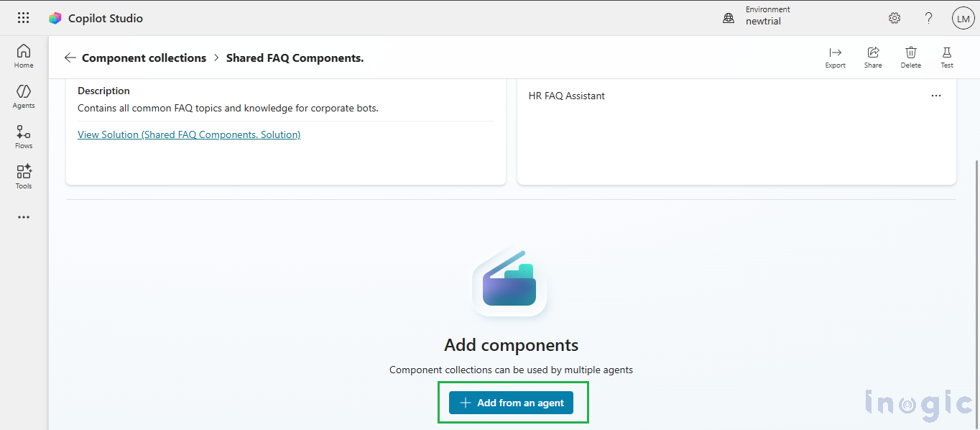Click the Copilot Studio logo
This screenshot has height=430, width=980.
coord(55,19)
